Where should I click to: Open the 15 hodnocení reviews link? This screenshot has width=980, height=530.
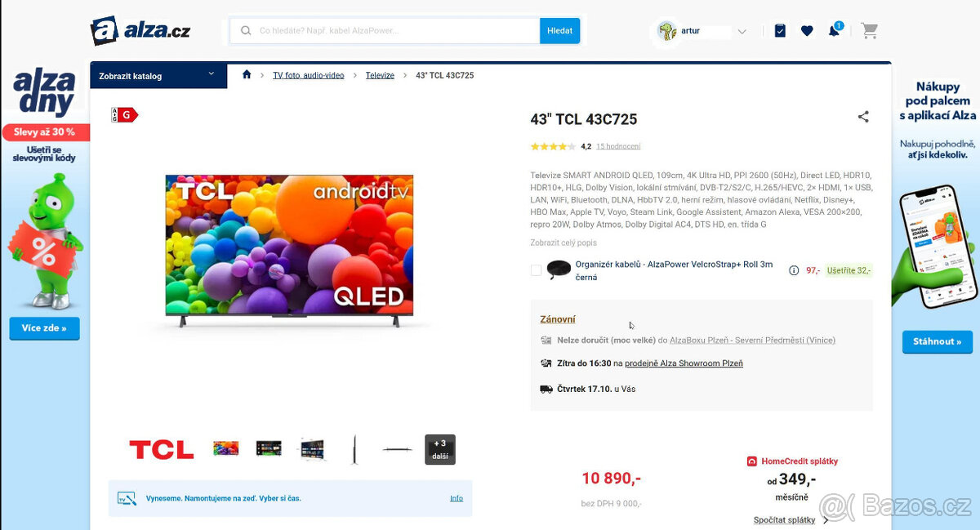[x=618, y=146]
